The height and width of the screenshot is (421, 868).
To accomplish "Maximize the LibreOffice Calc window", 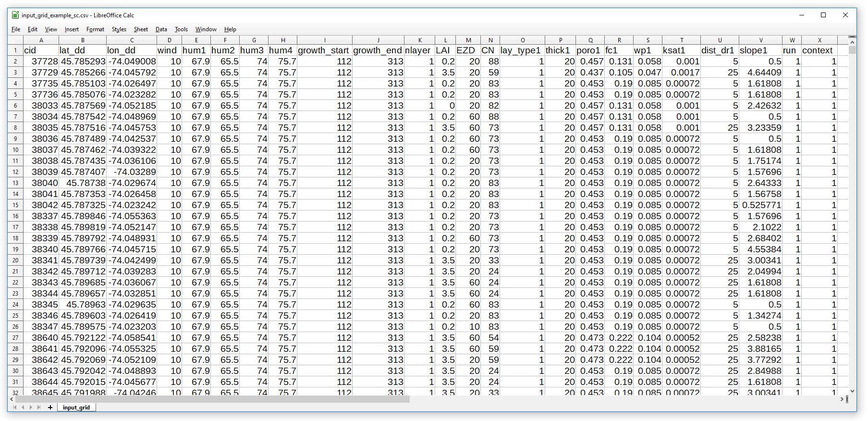I will [x=823, y=15].
